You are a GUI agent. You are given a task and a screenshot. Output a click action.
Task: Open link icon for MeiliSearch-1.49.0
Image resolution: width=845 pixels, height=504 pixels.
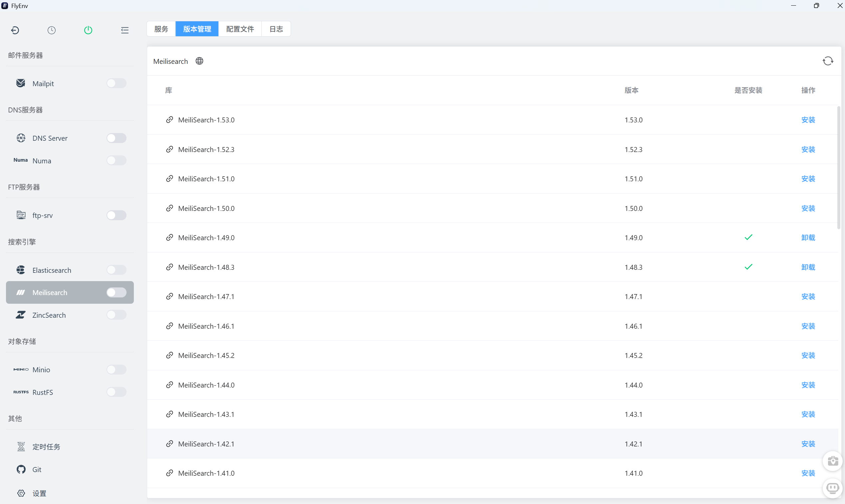coord(169,238)
